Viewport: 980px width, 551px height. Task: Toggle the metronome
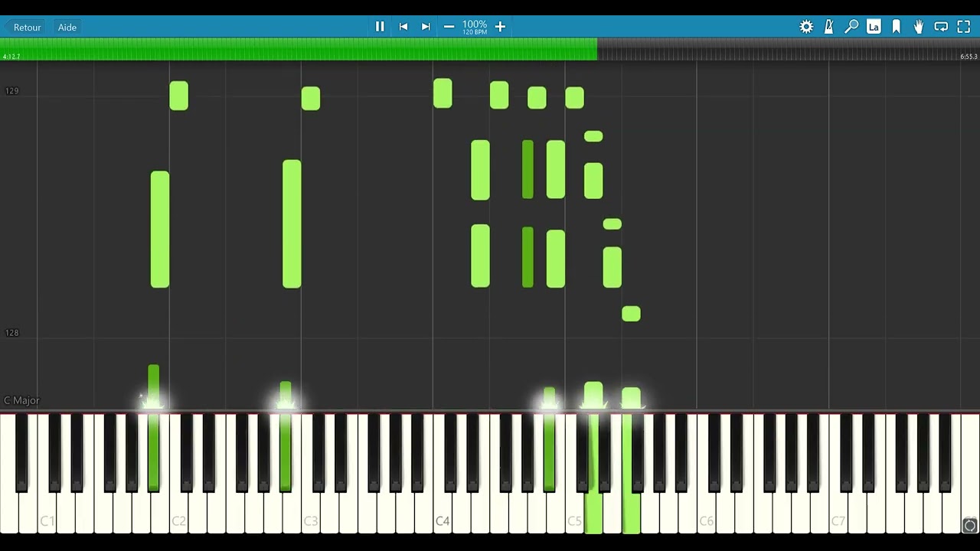(x=828, y=27)
